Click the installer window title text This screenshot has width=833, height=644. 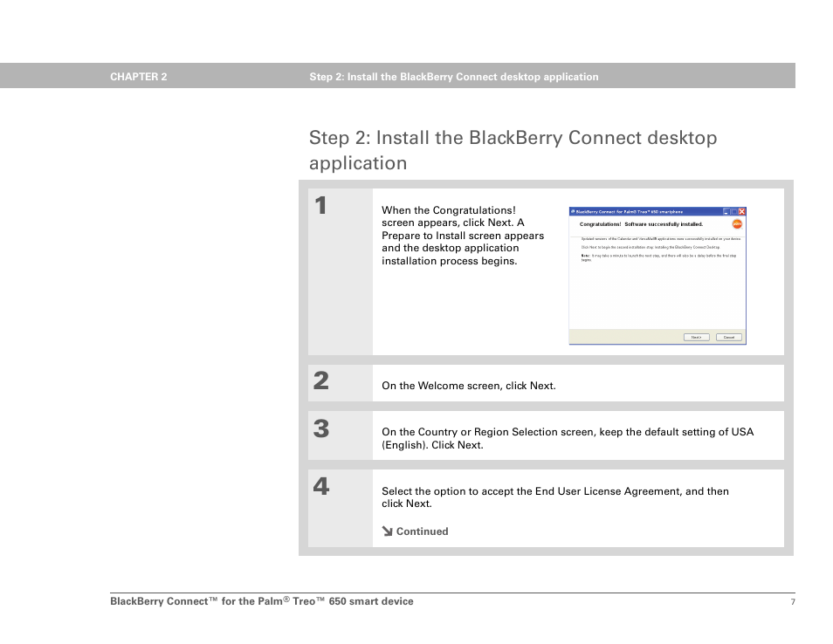pyautogui.click(x=629, y=211)
